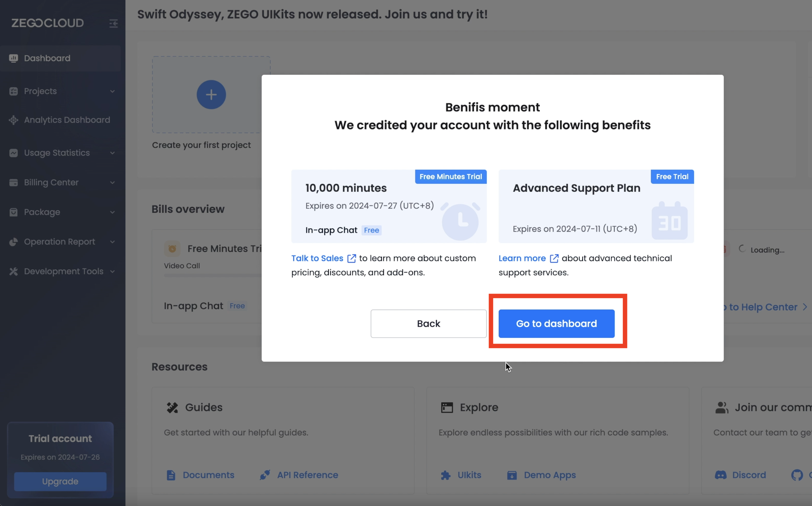Click the Upgrade button for trial account
This screenshot has width=812, height=506.
pos(60,481)
